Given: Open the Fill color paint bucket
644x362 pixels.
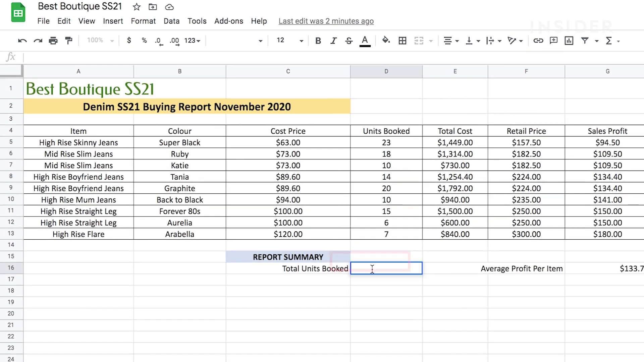Looking at the screenshot, I should point(386,41).
